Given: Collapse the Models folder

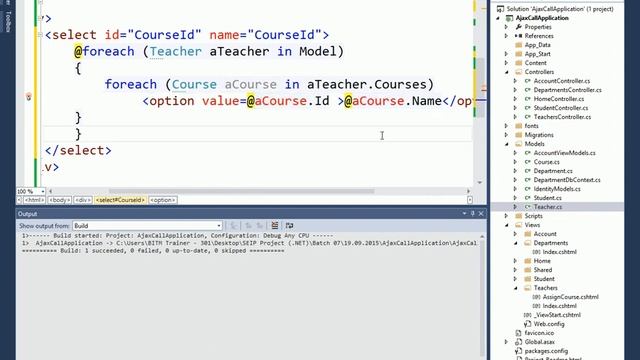Looking at the screenshot, I should point(507,144).
